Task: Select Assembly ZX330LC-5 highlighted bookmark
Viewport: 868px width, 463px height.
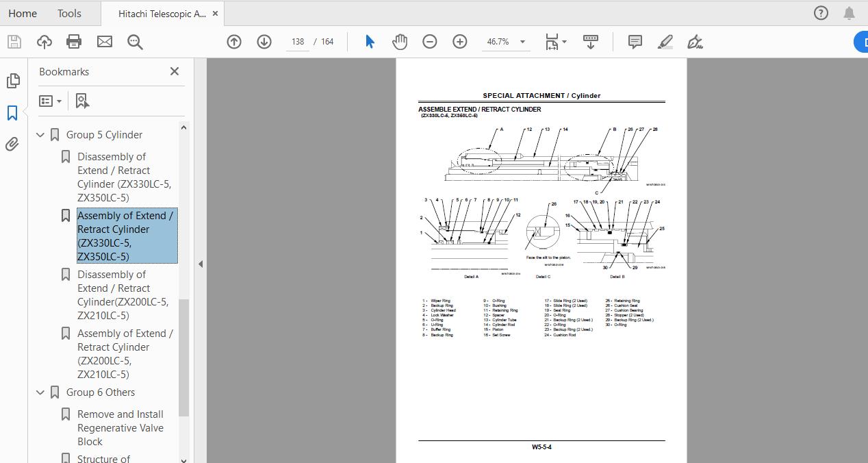Action: coord(127,236)
